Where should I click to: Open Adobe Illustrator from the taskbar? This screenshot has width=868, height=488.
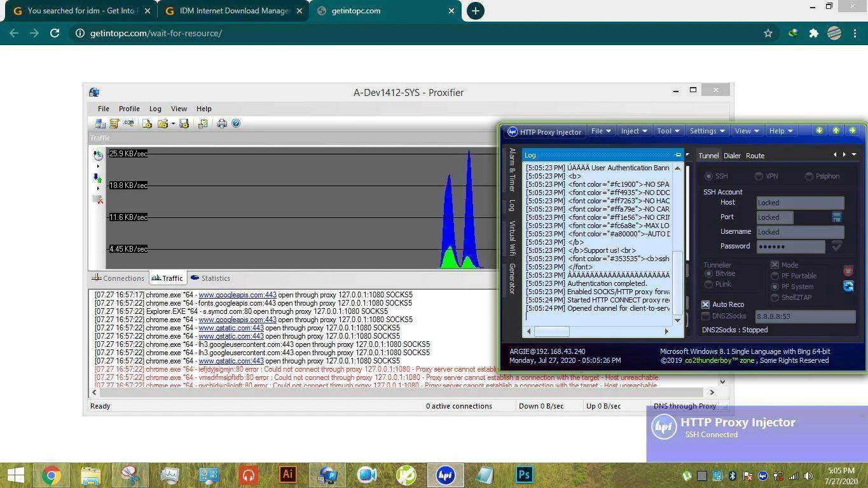point(287,475)
